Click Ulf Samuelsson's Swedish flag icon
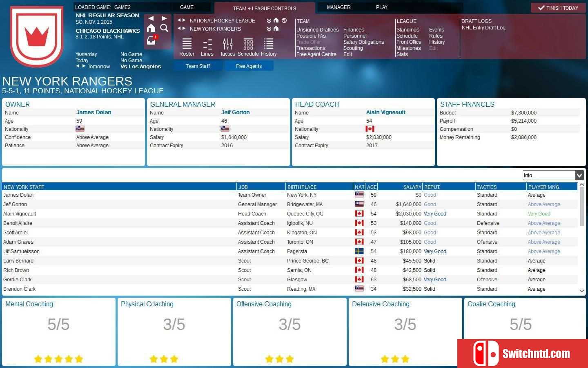Viewport: 588px width, 368px height. point(359,251)
